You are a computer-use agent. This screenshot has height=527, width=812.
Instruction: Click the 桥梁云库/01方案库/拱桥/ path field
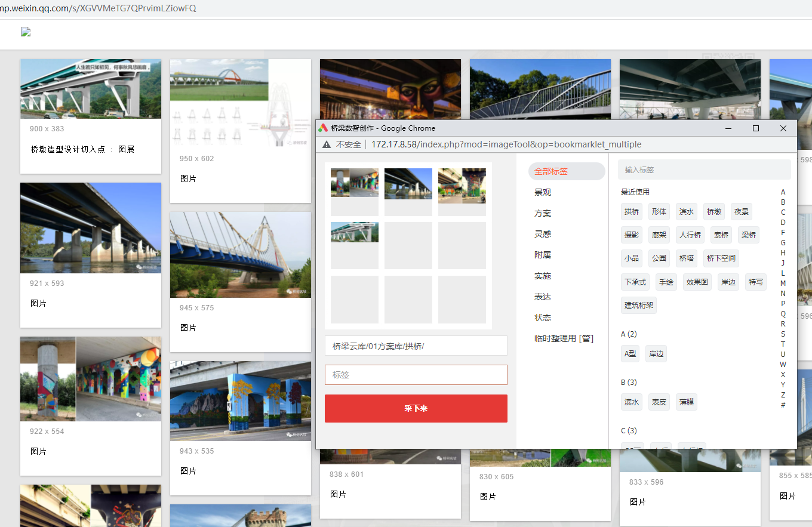click(416, 346)
